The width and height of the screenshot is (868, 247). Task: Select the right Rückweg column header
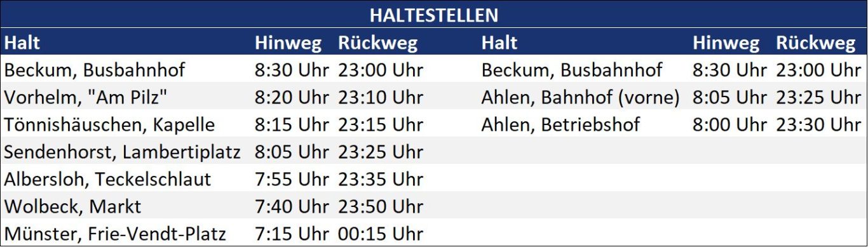815,43
